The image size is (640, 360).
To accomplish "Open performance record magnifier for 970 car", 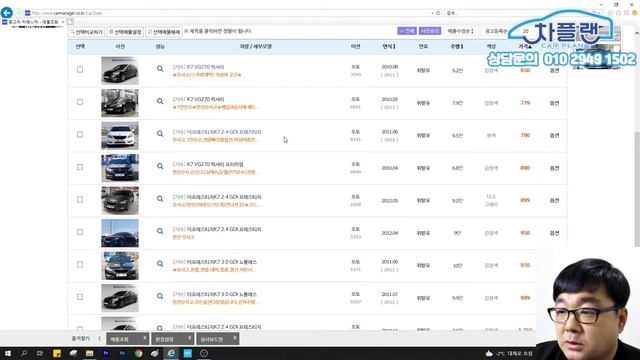I will point(160,264).
